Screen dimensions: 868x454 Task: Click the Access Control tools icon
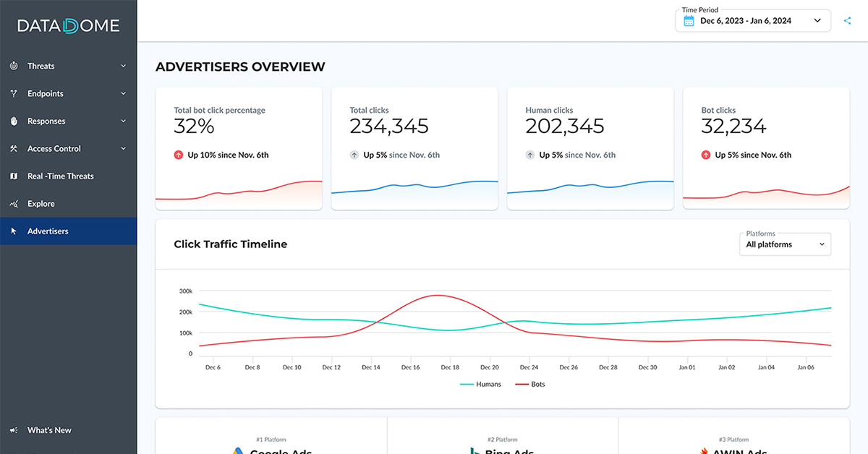pyautogui.click(x=14, y=148)
